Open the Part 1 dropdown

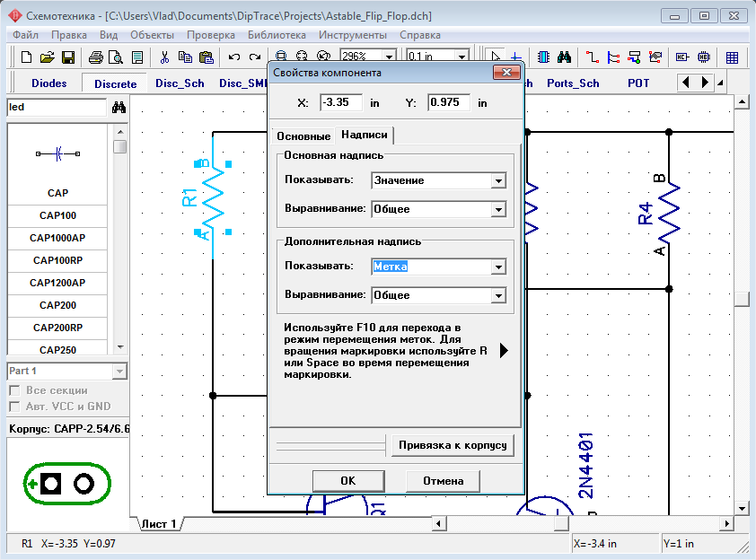pos(119,371)
